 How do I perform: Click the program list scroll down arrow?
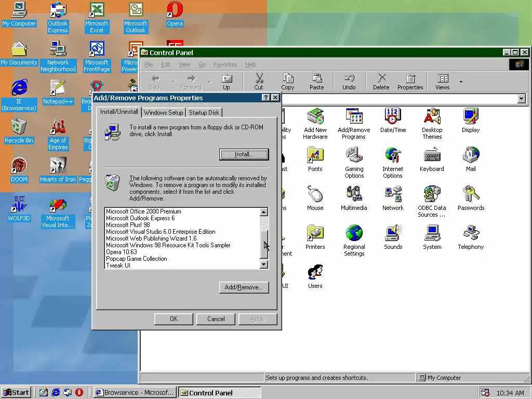[x=264, y=264]
